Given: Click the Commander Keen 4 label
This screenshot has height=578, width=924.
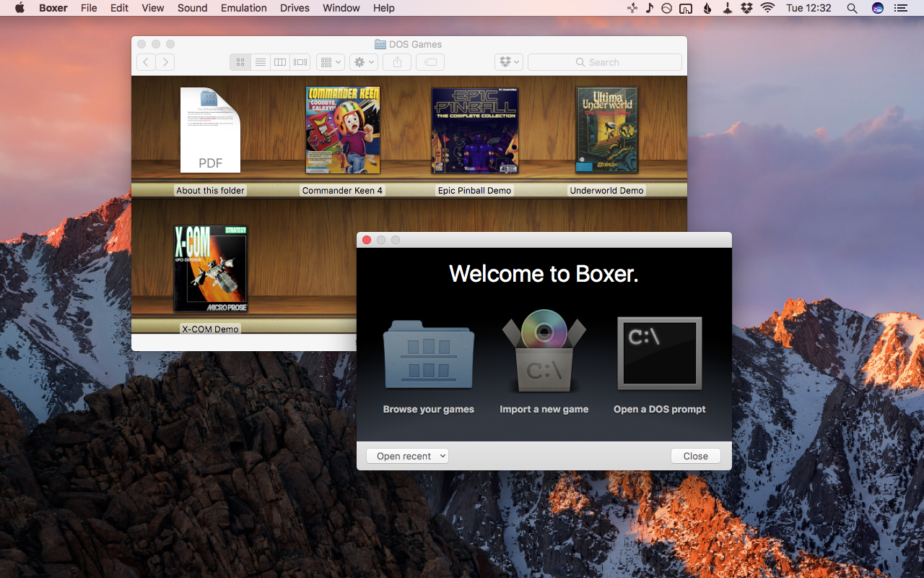Looking at the screenshot, I should coord(343,190).
